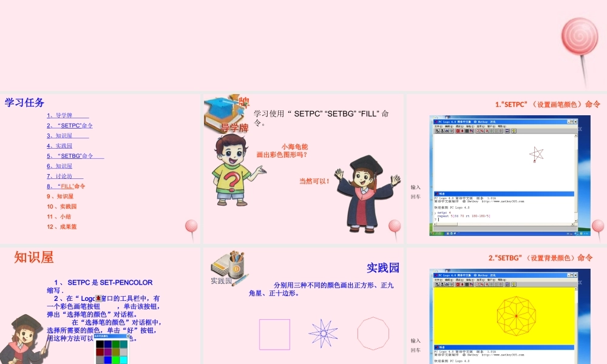Select the '10、实践园' list entry

click(61, 206)
